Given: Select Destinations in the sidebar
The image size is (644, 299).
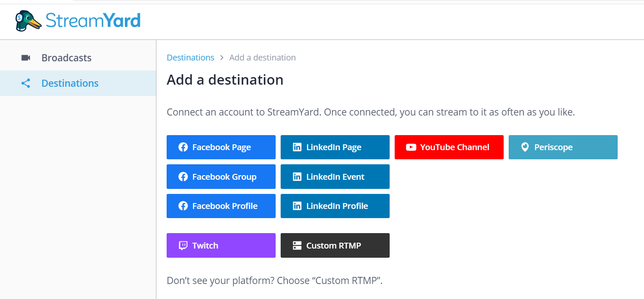Looking at the screenshot, I should point(78,83).
